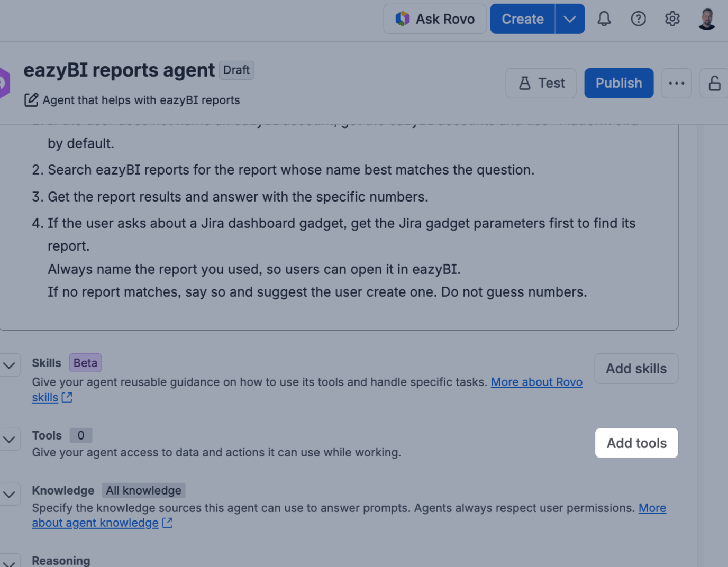Click the Draft status badge
This screenshot has width=728, height=567.
click(x=236, y=70)
